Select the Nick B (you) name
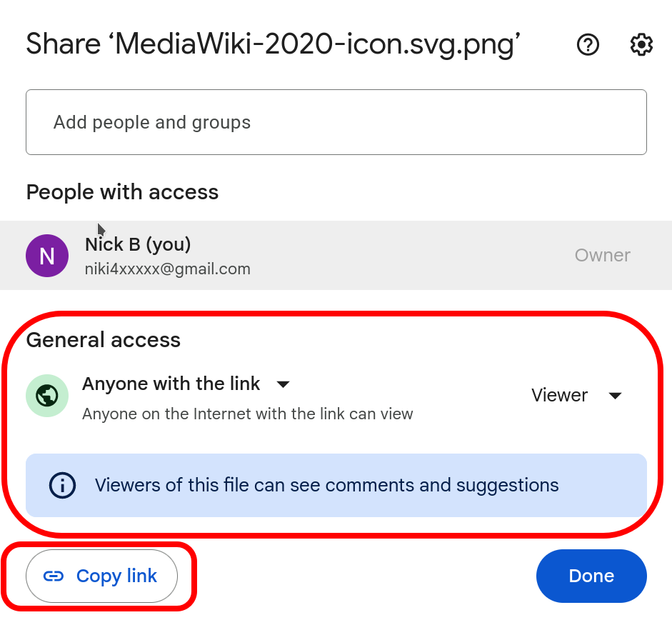Viewport: 672px width, 625px height. pyautogui.click(x=138, y=244)
